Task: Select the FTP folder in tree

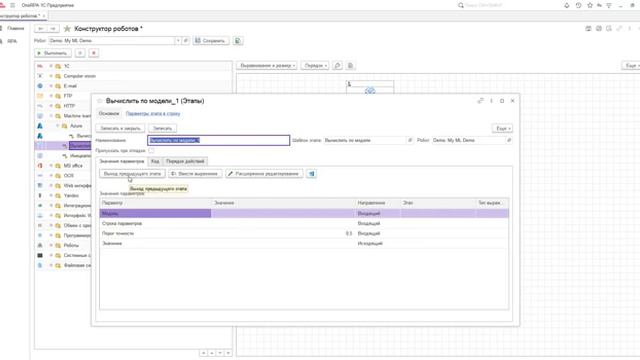Action: pos(68,96)
